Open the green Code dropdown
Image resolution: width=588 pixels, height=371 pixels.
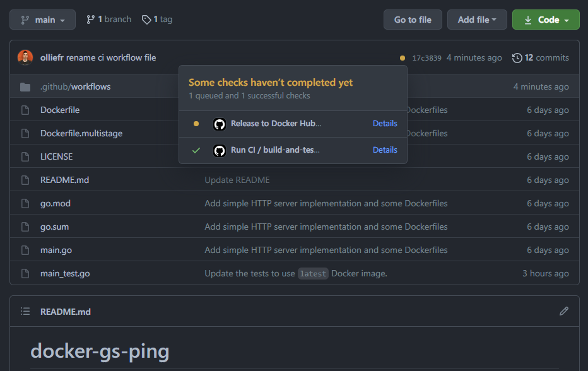coord(546,19)
